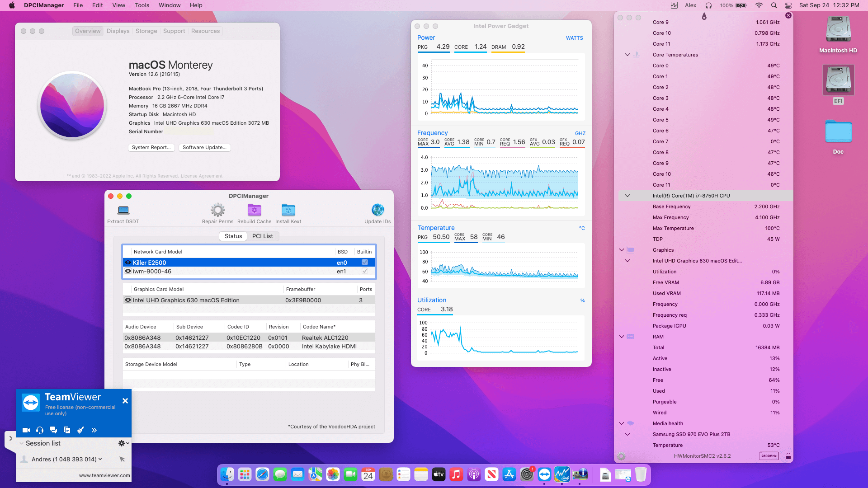Click the Update IDs globe icon
This screenshot has height=488, width=868.
(x=377, y=210)
